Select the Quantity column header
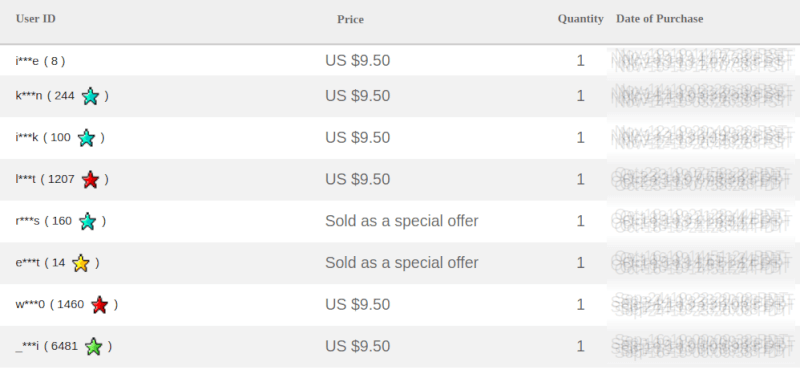This screenshot has width=800, height=370. [x=581, y=19]
